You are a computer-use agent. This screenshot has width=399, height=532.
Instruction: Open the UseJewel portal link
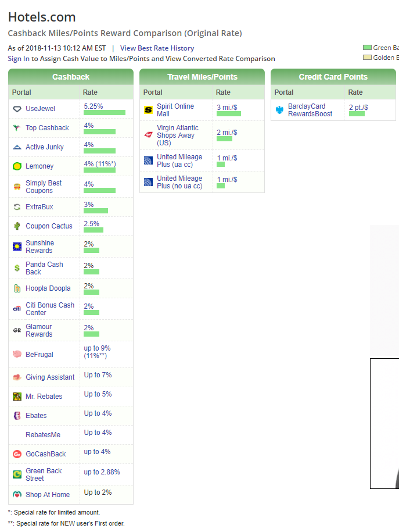(x=40, y=109)
